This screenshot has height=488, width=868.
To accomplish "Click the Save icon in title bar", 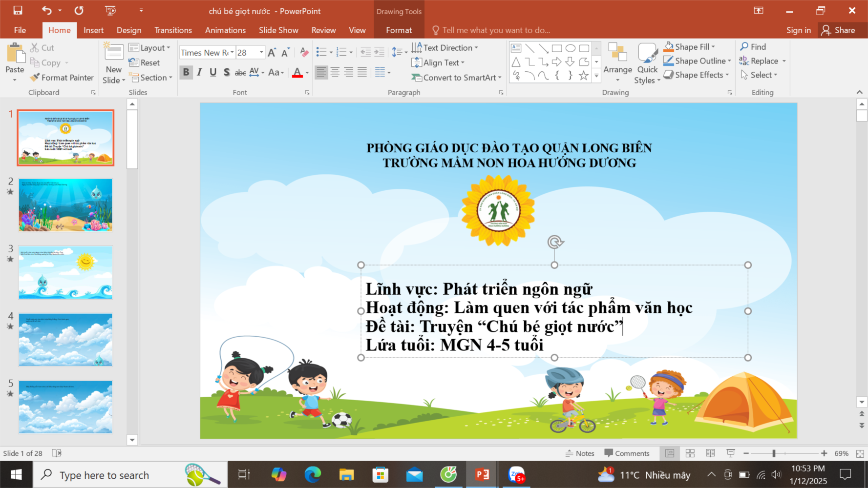I will 18,10.
